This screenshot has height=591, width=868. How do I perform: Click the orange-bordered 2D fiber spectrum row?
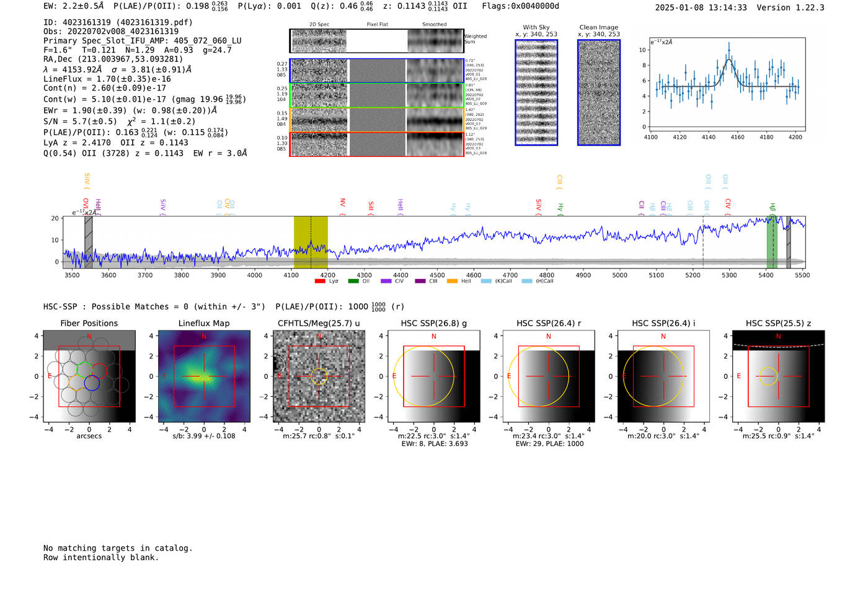[x=376, y=120]
